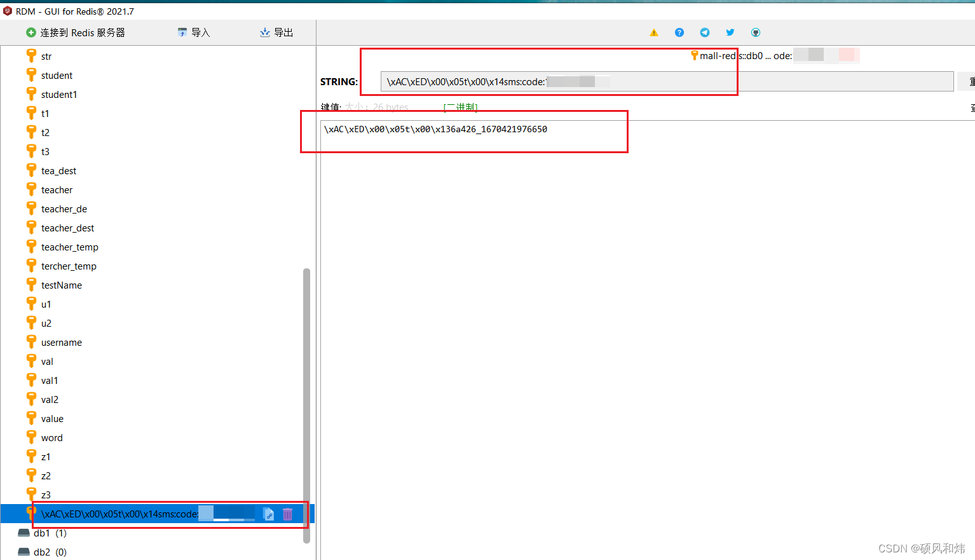Click the [二进制] binary label
975x560 pixels.
click(x=461, y=107)
